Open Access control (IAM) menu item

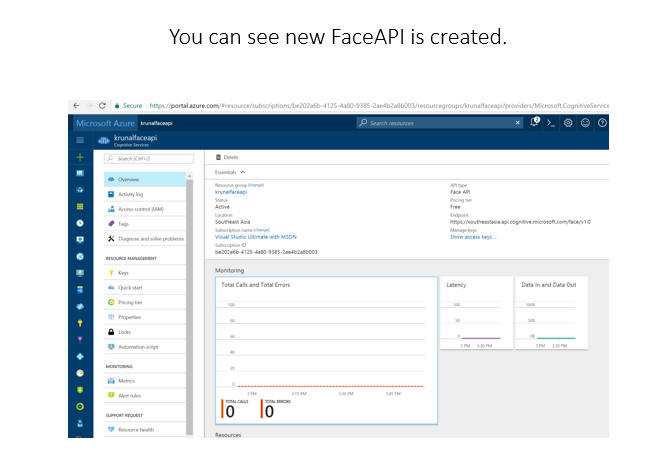click(x=139, y=209)
